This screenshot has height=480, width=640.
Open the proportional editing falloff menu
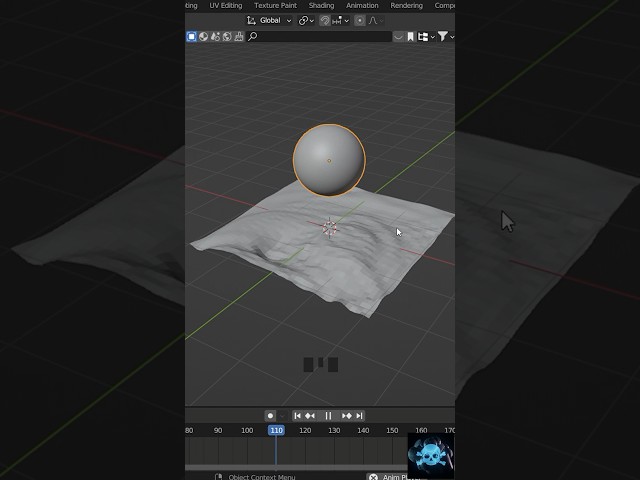(x=376, y=20)
